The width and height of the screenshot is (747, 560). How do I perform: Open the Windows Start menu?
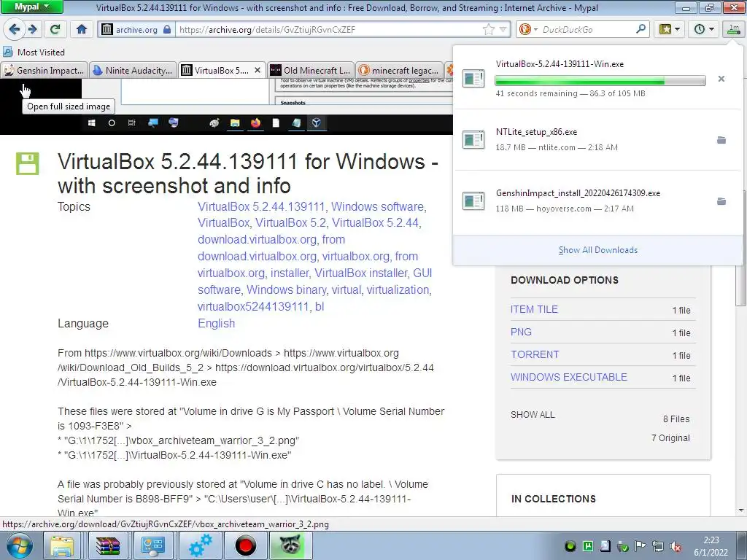pos(19,546)
